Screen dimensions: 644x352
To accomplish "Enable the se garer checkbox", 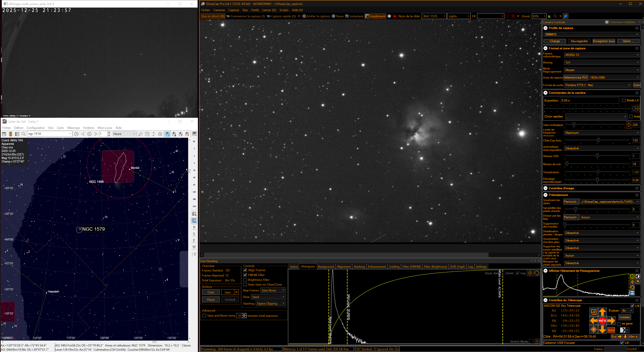I will (619, 324).
